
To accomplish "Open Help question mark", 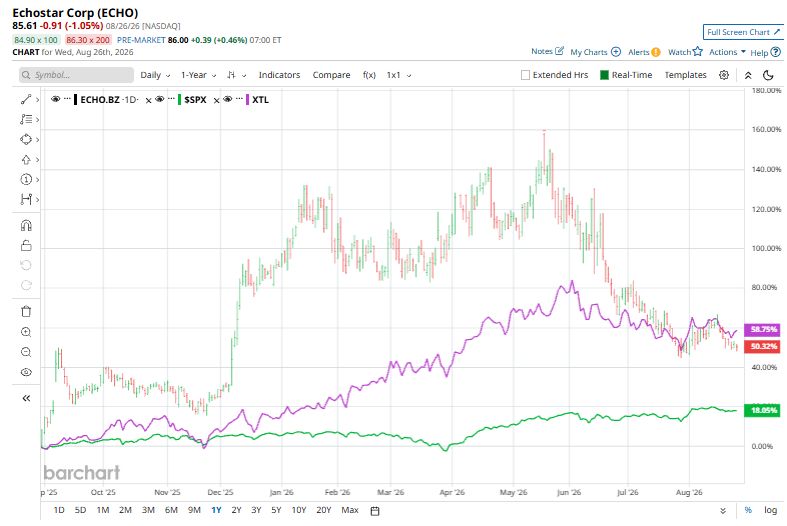I will pyautogui.click(x=775, y=52).
